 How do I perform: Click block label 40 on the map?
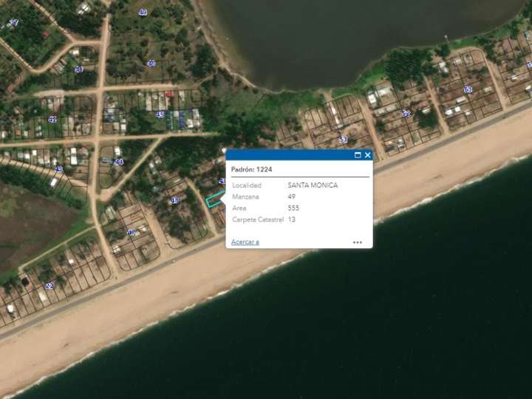(143, 13)
